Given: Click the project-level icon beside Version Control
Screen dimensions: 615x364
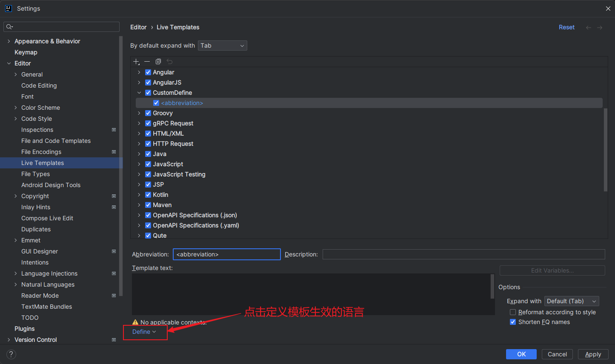Looking at the screenshot, I should click(114, 340).
